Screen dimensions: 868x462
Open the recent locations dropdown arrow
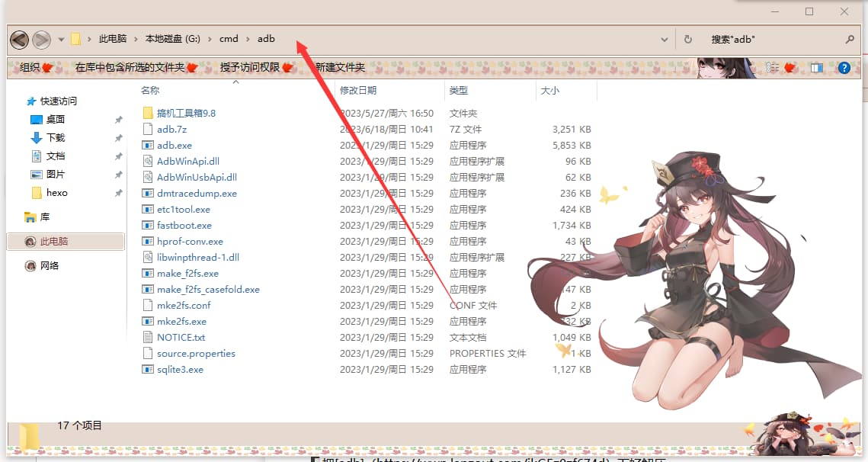point(61,40)
